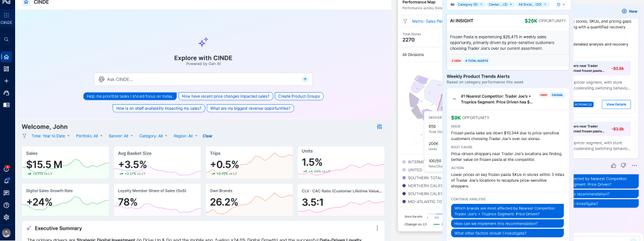
Task: Open the All Divisions (20) filter chip
Action: click(532, 4)
